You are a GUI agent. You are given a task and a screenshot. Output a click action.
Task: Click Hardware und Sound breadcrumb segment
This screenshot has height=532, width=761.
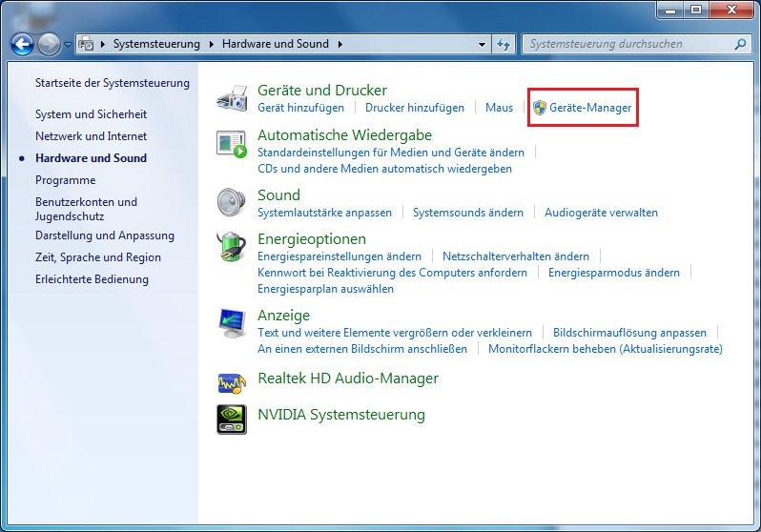(x=276, y=44)
